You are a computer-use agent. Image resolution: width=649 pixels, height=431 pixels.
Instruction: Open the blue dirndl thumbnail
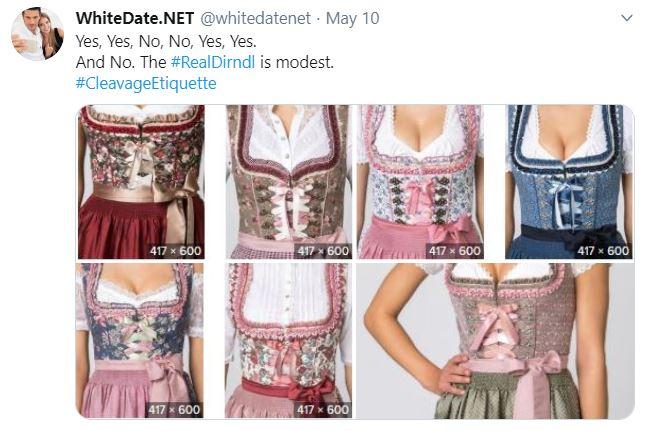click(569, 182)
